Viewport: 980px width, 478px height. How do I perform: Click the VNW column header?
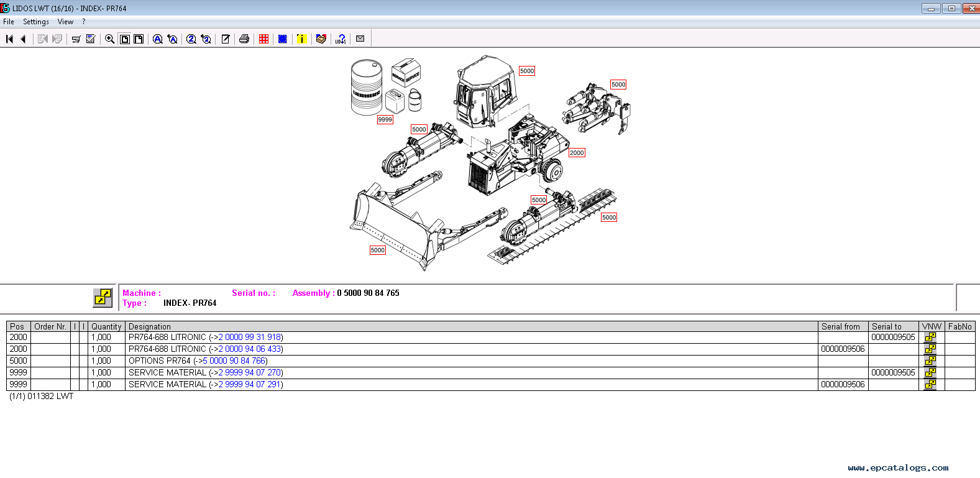pyautogui.click(x=932, y=326)
